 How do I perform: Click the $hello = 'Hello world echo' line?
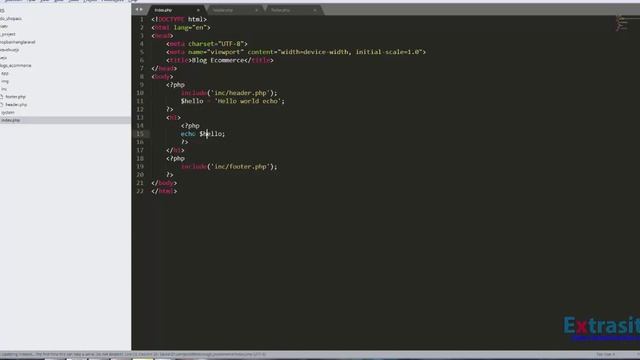click(x=233, y=101)
